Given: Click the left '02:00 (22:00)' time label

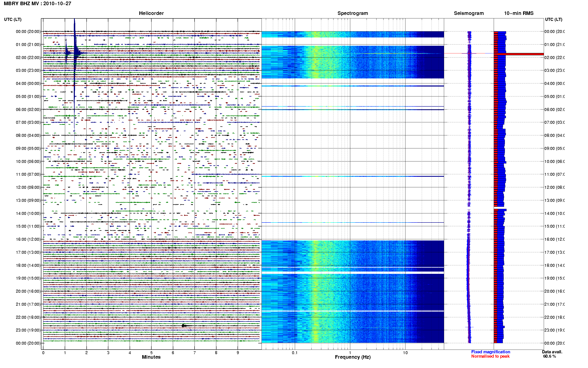Looking at the screenshot, I should pos(28,58).
